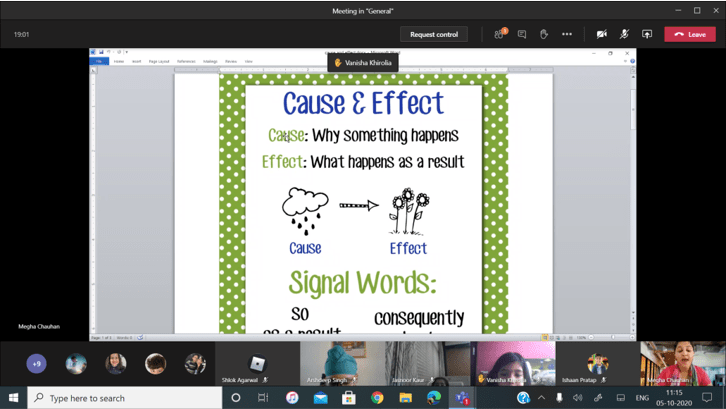Open File Explorer from the taskbar
Screen dimensions: 726x409
coord(405,398)
